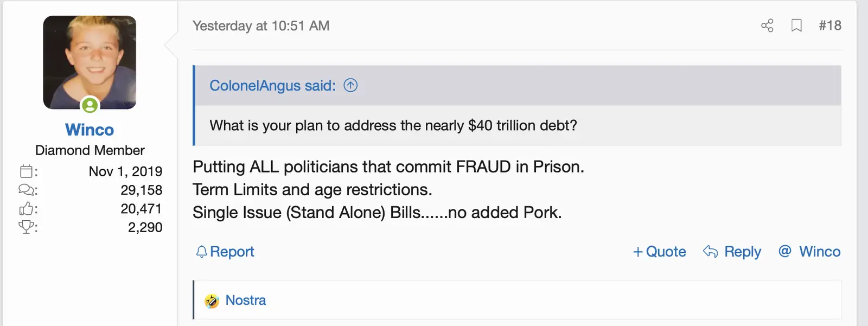
Task: Bookmark this post
Action: (x=796, y=25)
